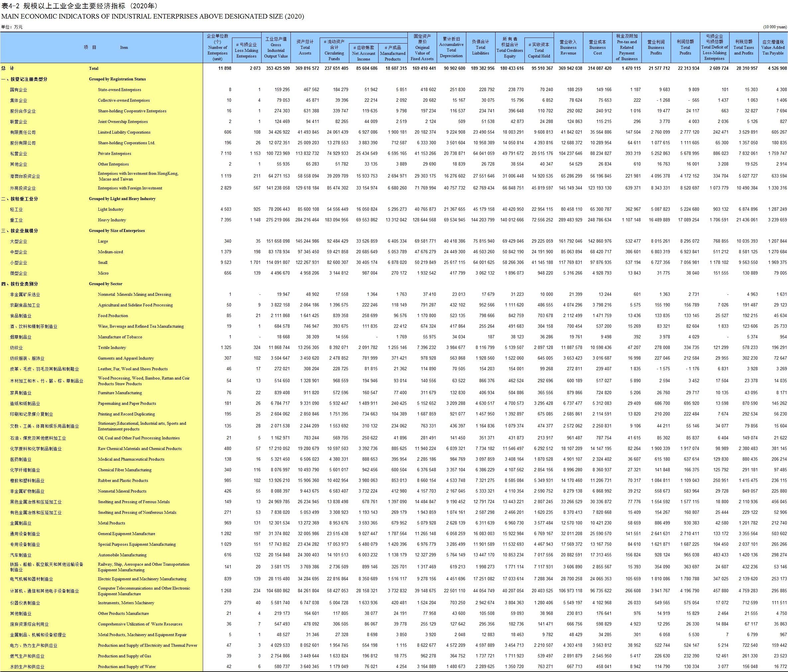Select 'Total Capital Hold' column header
Screen dimensions: 788x672
click(x=539, y=51)
